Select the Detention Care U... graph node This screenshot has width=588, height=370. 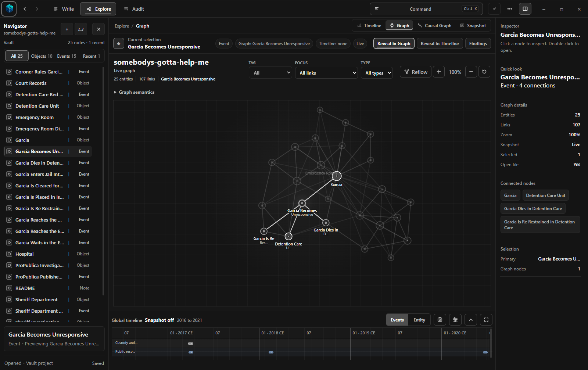point(288,236)
